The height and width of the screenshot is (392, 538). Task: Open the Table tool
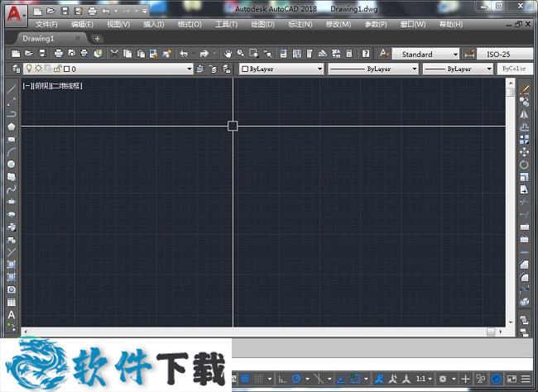[12, 303]
